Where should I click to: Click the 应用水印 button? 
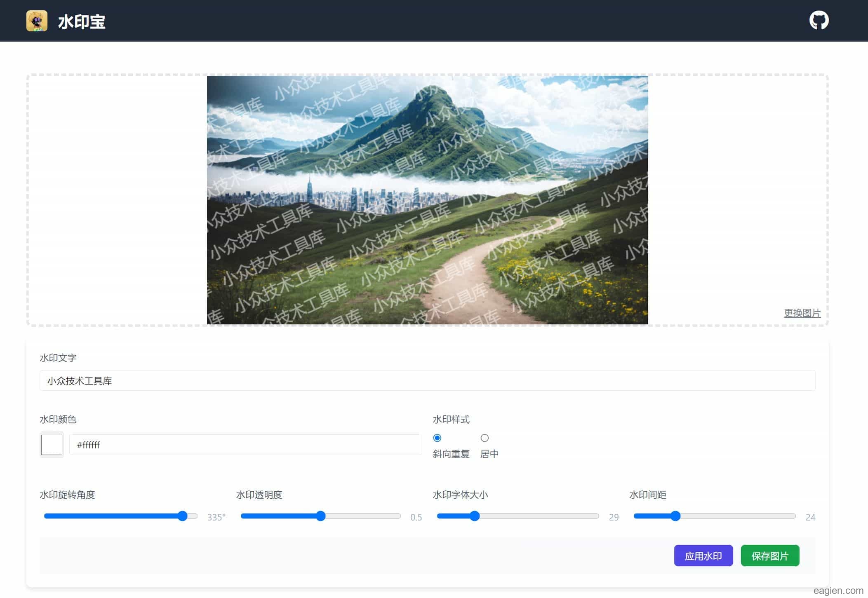(703, 556)
